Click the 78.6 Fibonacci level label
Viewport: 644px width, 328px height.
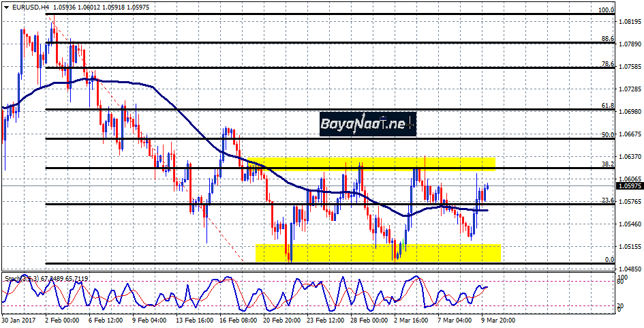(x=609, y=63)
